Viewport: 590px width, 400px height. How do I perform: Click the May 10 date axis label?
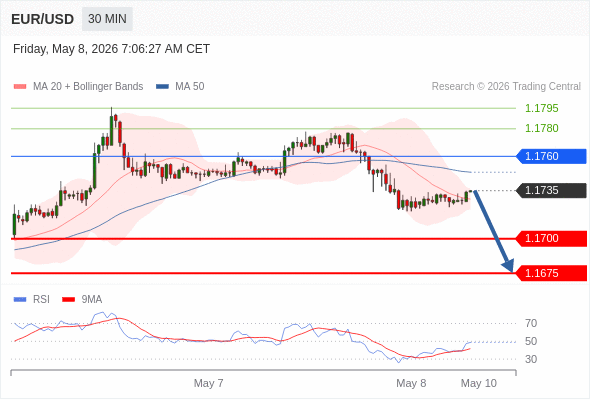[479, 383]
